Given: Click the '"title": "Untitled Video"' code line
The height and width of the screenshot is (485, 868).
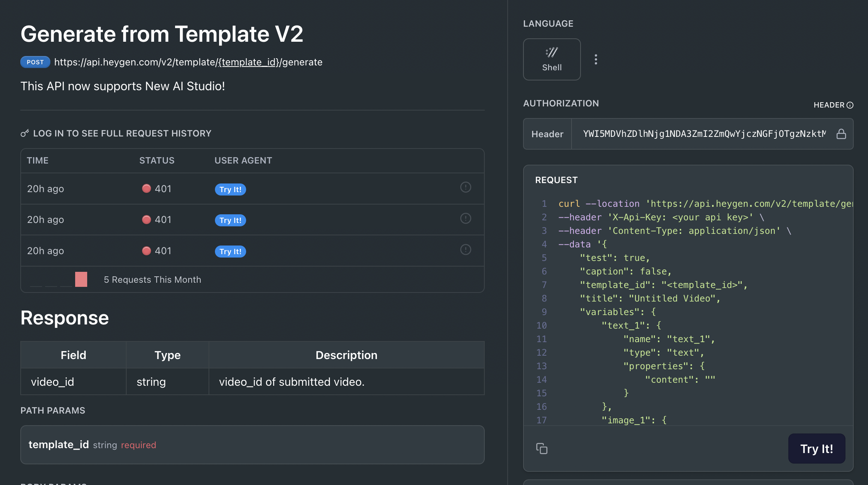Looking at the screenshot, I should [650, 299].
